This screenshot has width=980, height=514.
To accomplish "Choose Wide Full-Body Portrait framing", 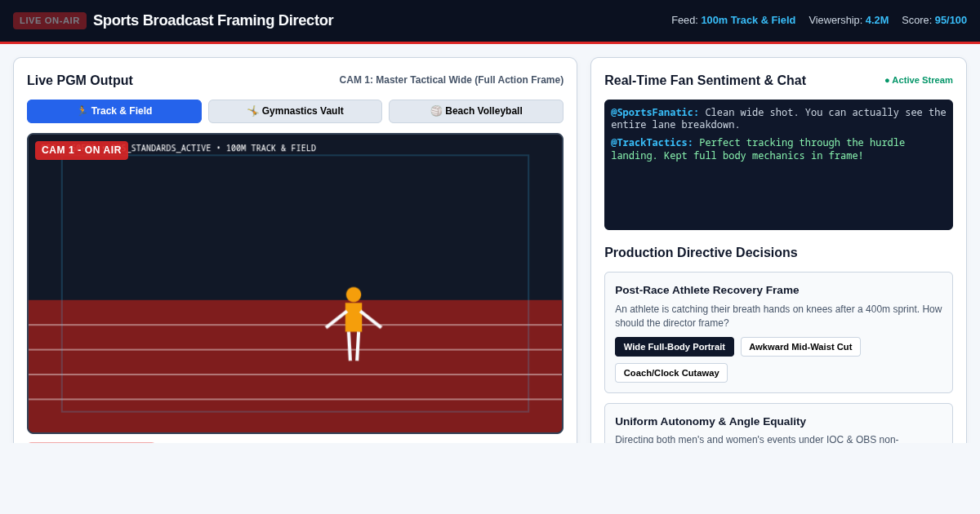I will [675, 347].
